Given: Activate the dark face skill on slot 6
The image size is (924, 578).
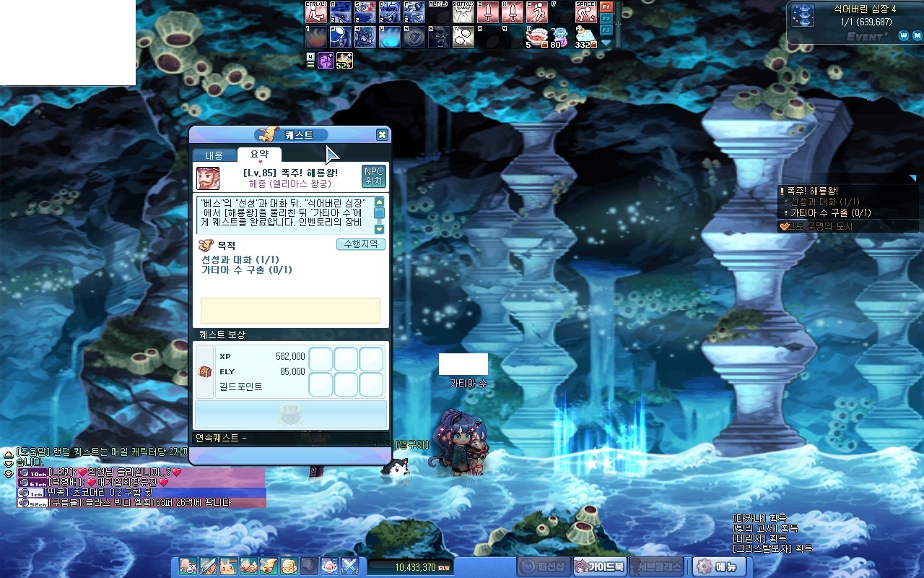Looking at the screenshot, I should click(439, 37).
